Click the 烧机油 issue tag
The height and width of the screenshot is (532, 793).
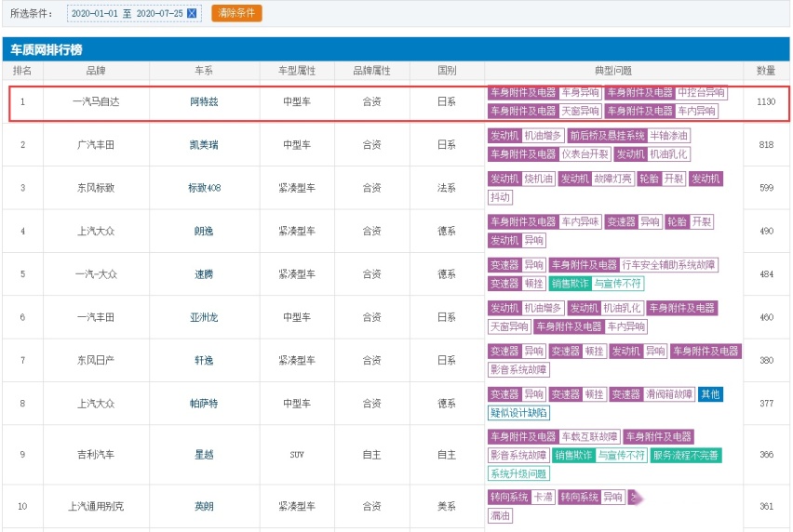pyautogui.click(x=539, y=179)
